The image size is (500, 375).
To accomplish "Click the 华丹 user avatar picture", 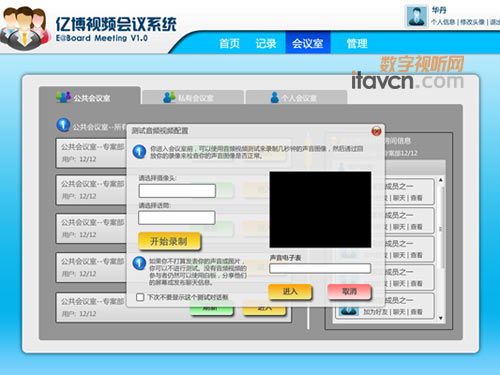I will (416, 16).
